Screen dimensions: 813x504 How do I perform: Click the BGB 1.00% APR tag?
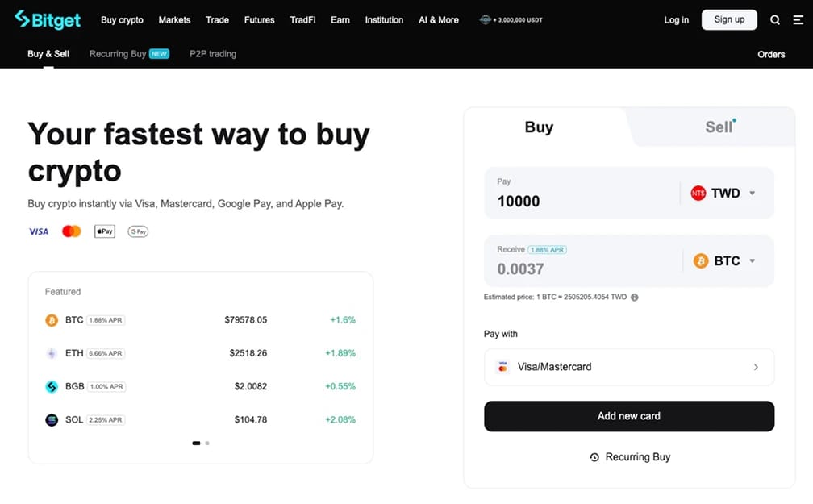coord(106,387)
